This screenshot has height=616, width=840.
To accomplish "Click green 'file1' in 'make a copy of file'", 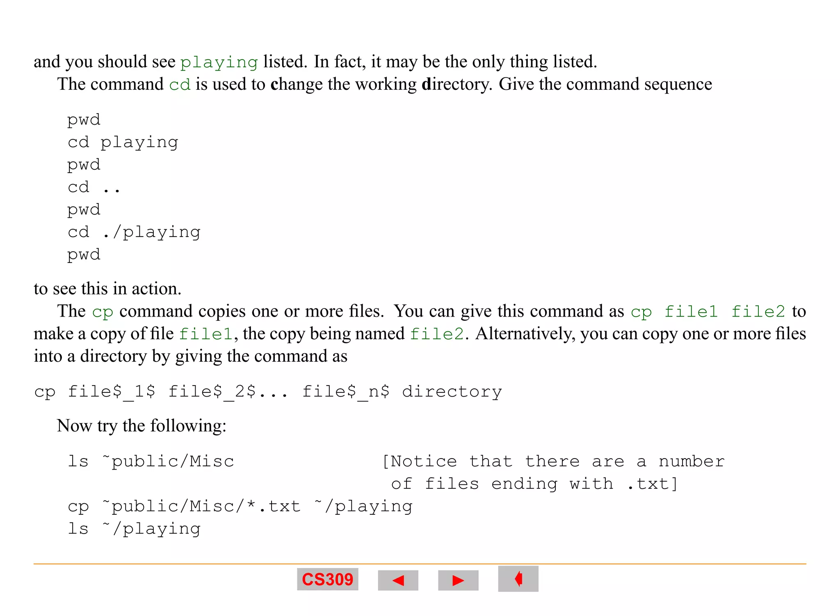I will [x=205, y=334].
